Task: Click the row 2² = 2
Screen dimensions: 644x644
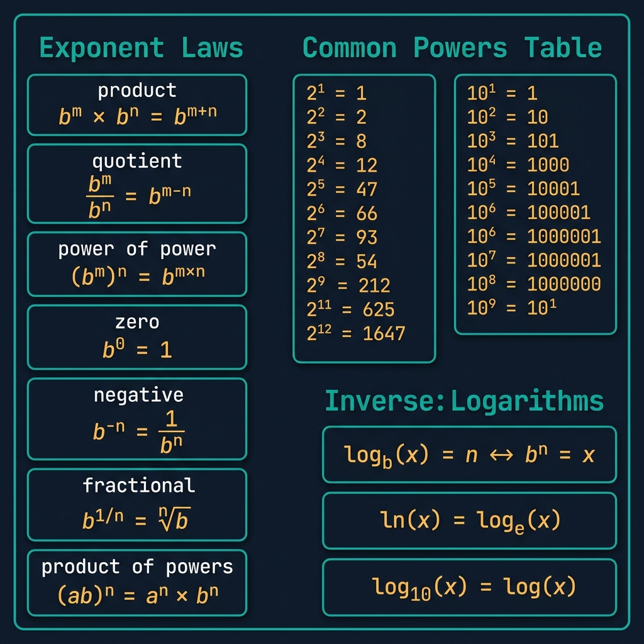Action: [336, 117]
